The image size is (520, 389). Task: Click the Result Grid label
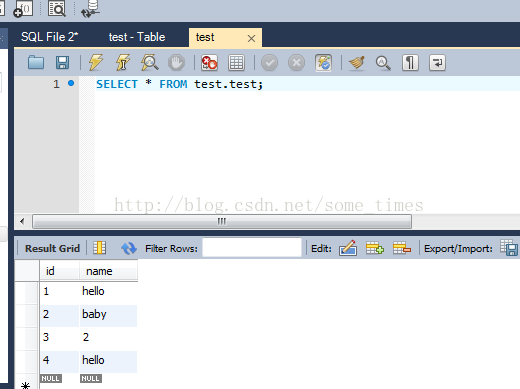coord(52,248)
